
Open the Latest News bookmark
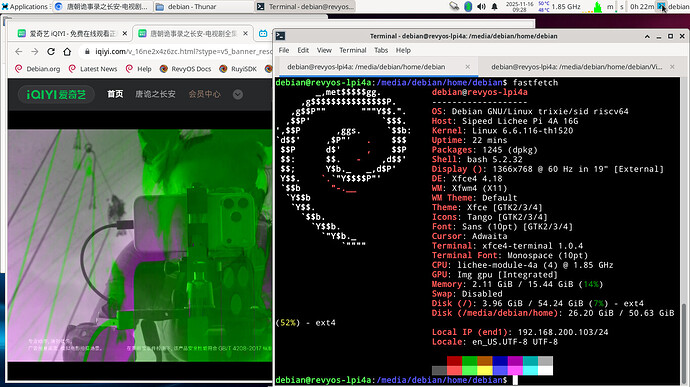click(x=93, y=69)
